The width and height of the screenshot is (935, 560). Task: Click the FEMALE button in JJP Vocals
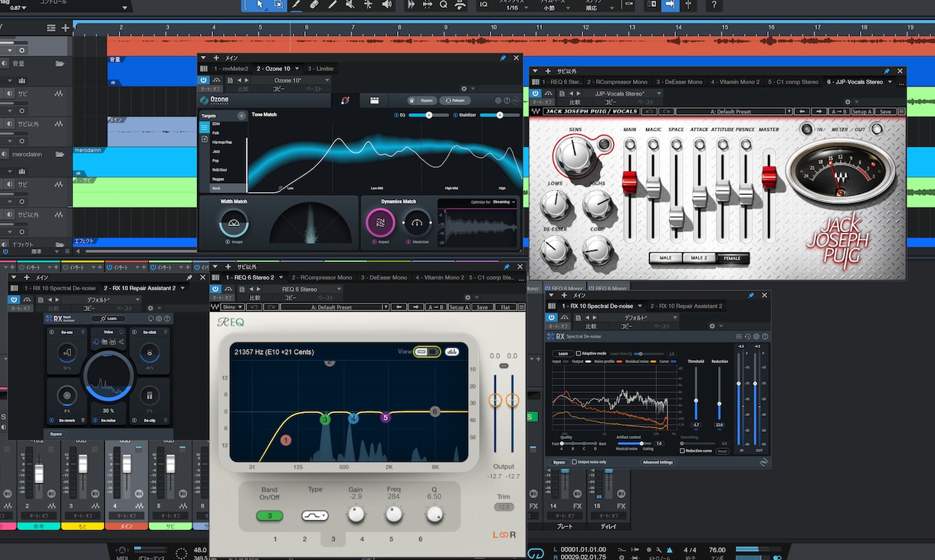pos(732,258)
